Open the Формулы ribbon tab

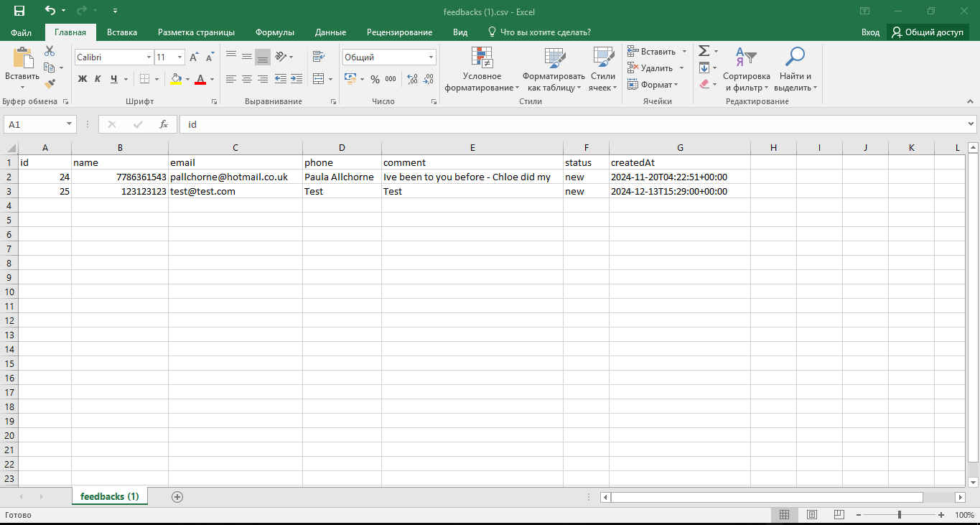click(x=275, y=32)
